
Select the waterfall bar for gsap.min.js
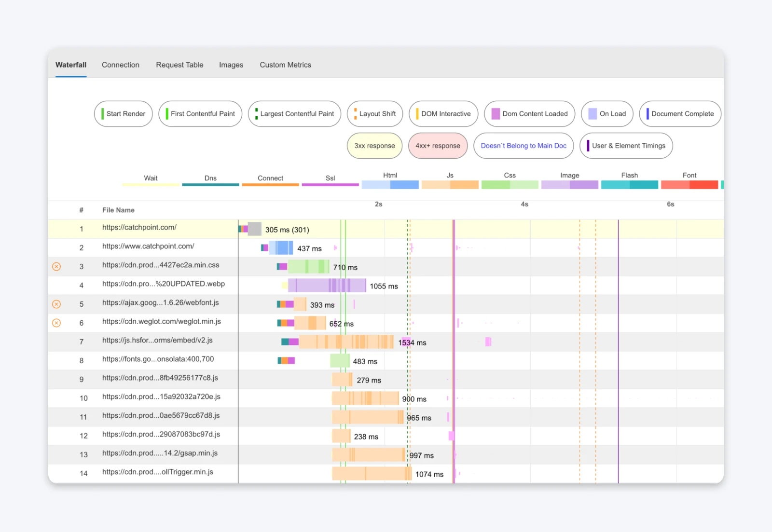click(368, 454)
